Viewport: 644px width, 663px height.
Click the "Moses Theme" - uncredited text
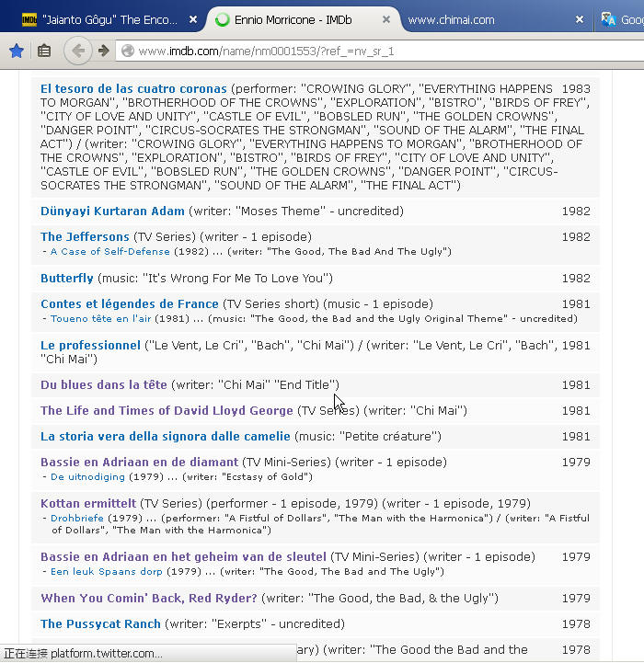pos(317,211)
